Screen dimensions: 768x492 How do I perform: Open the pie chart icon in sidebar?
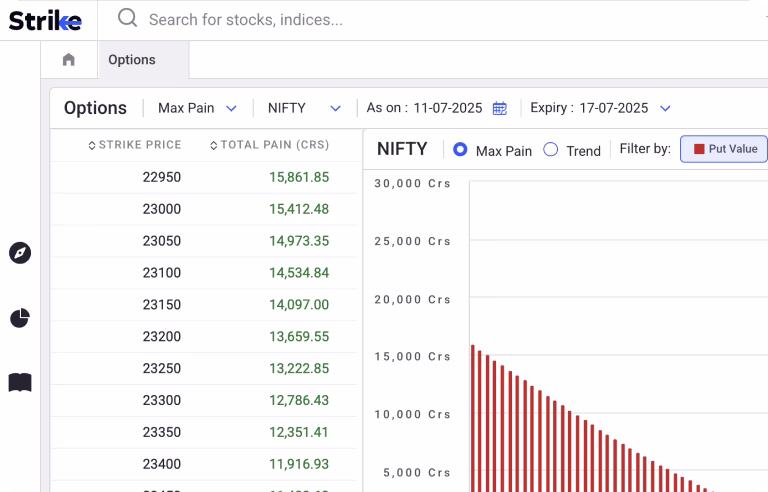[x=20, y=318]
